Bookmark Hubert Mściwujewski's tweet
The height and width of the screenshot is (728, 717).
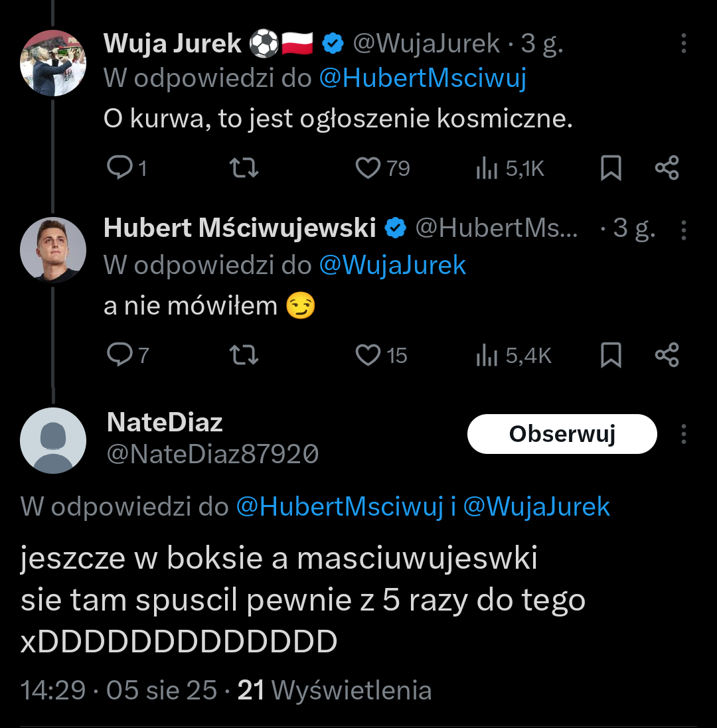pos(611,355)
